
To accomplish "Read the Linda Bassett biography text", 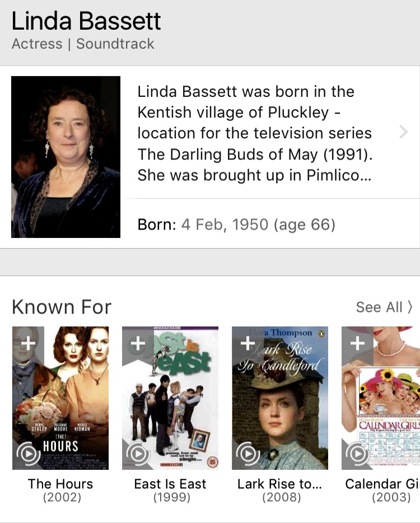I will pyautogui.click(x=255, y=133).
